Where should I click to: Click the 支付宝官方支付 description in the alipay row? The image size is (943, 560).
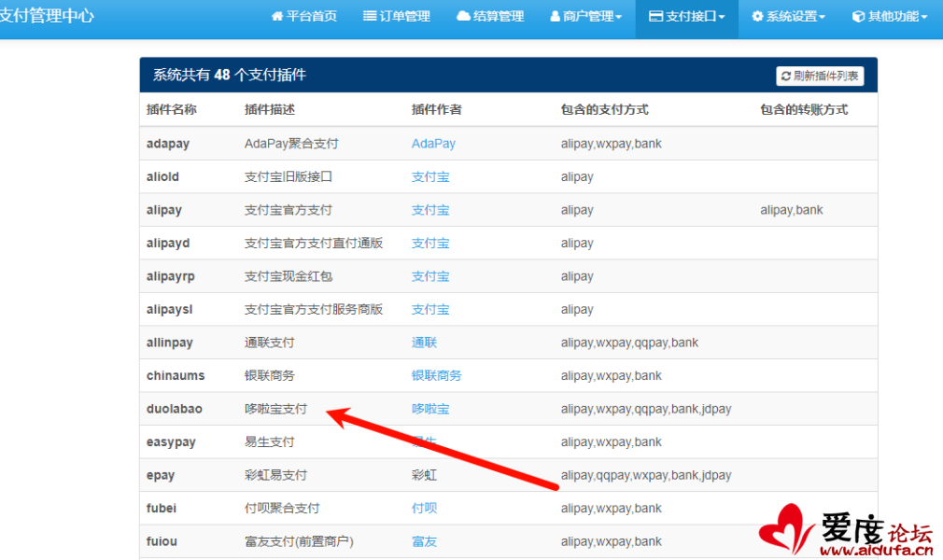click(289, 210)
